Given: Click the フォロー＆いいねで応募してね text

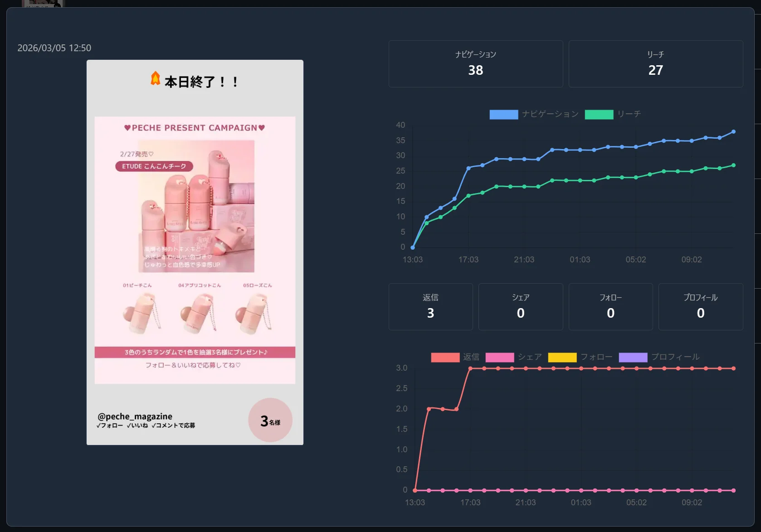Looking at the screenshot, I should point(193,365).
